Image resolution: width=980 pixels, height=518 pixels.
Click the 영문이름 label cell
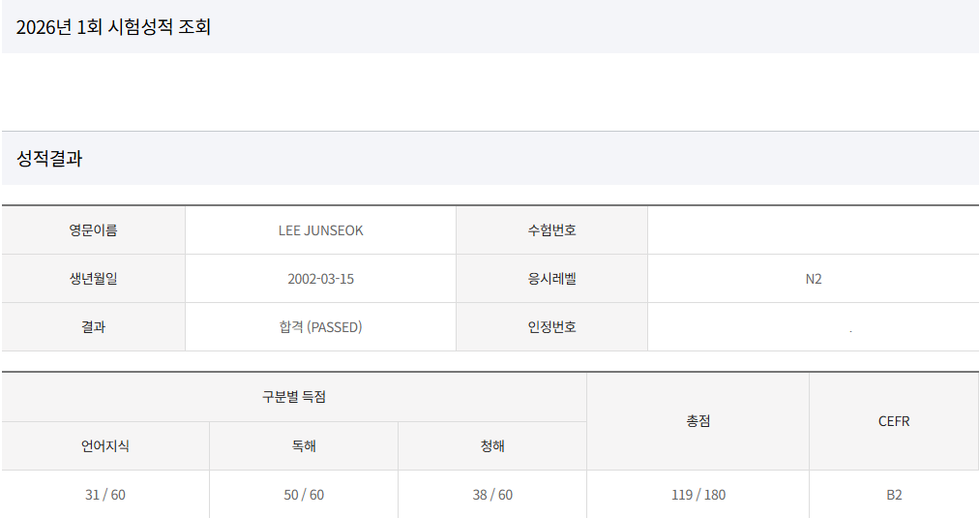[93, 230]
